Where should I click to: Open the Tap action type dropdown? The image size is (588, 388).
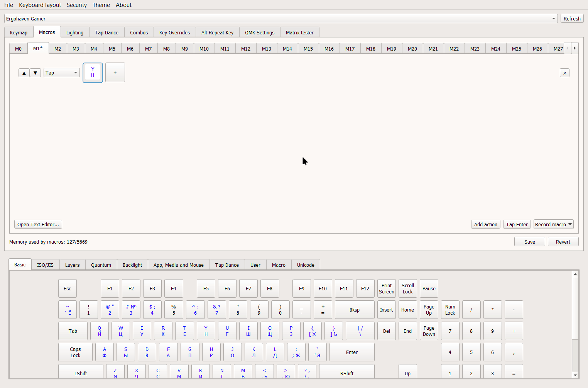61,73
